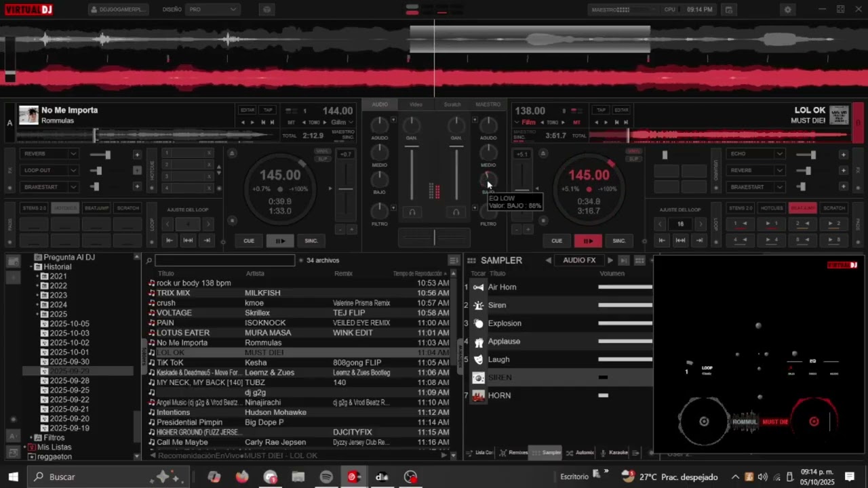Play the Explosion sample icon
This screenshot has height=488, width=868.
[479, 323]
